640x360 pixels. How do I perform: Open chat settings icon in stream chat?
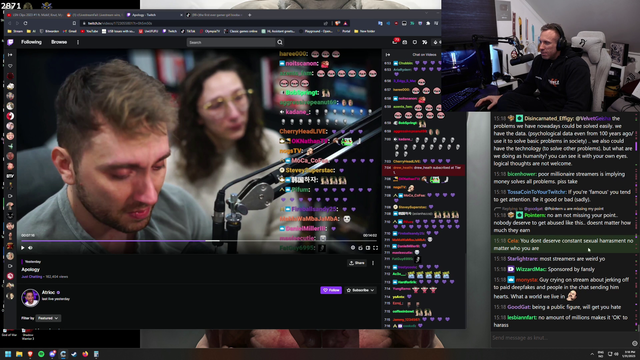634,343
